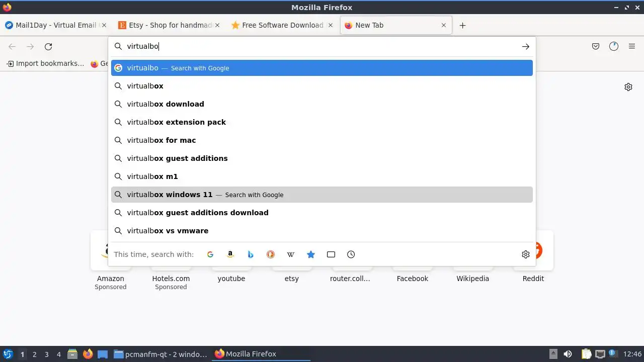This screenshot has width=644, height=362.
Task: Select the plain 'virtualbox' suggestion
Action: click(322, 86)
